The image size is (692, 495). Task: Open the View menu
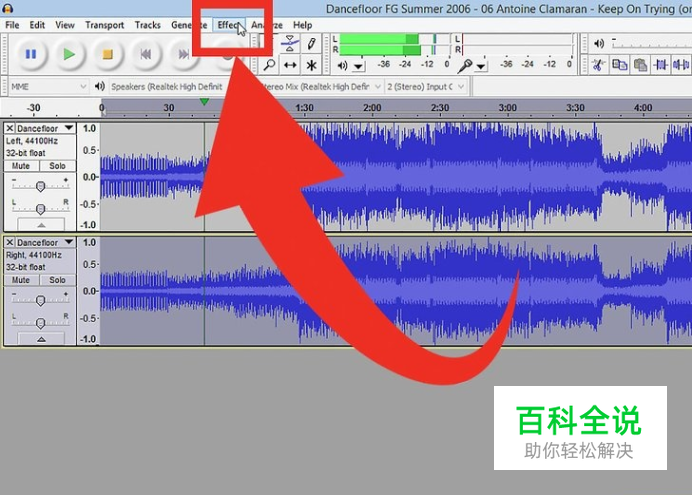(x=65, y=25)
